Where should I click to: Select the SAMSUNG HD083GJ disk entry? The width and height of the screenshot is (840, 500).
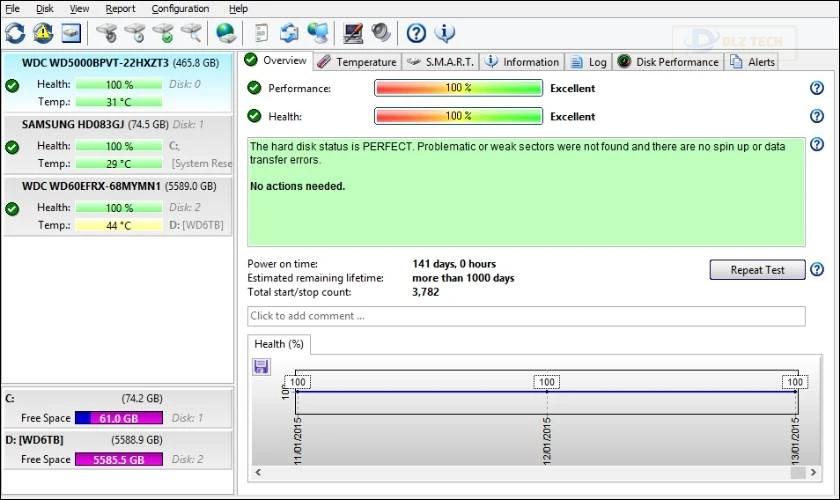pyautogui.click(x=117, y=144)
